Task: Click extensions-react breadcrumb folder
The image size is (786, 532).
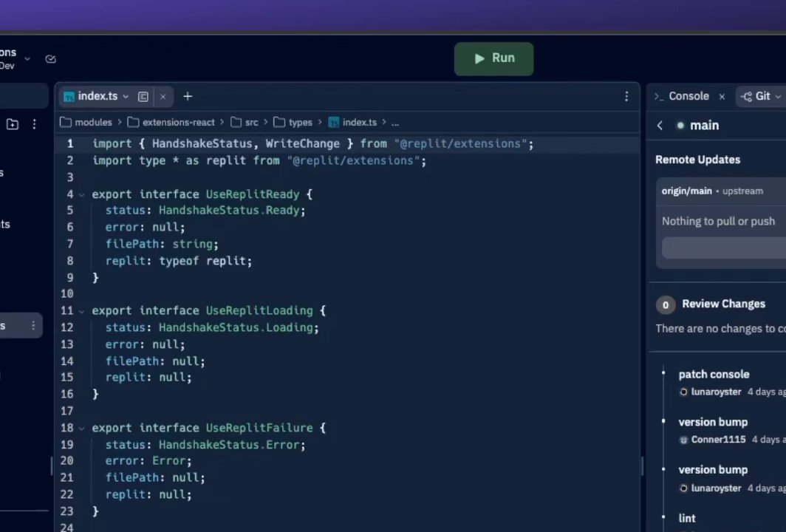Action: [x=171, y=123]
